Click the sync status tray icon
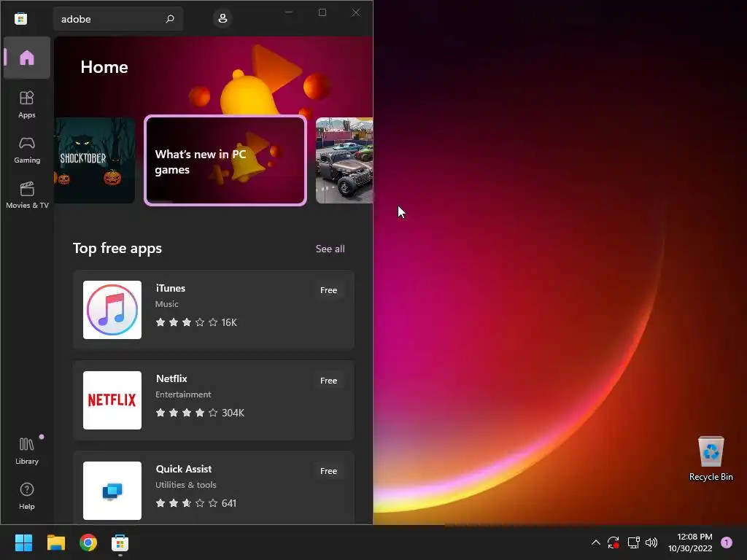747x560 pixels. pyautogui.click(x=613, y=542)
